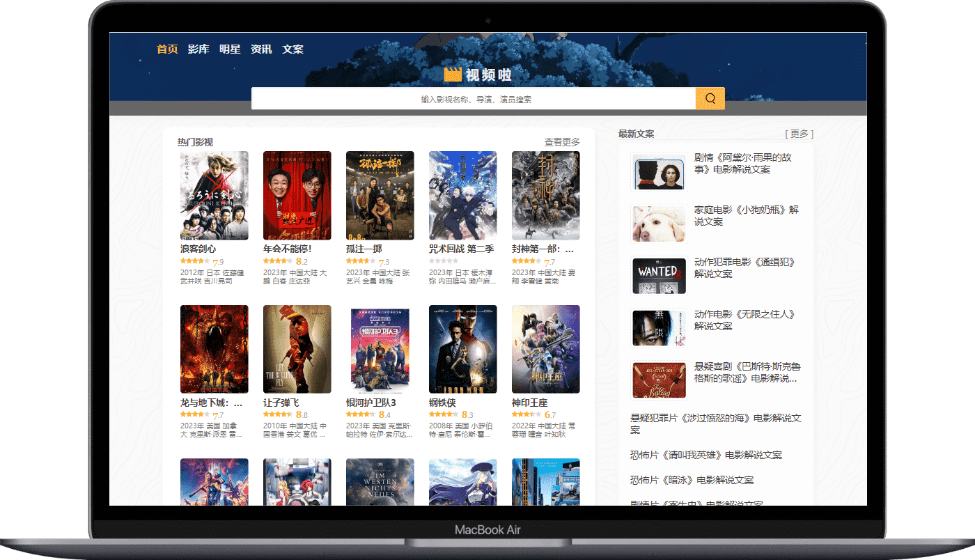Open the 龙与地下城 poster
Screen dimensions: 975x560
(x=214, y=349)
